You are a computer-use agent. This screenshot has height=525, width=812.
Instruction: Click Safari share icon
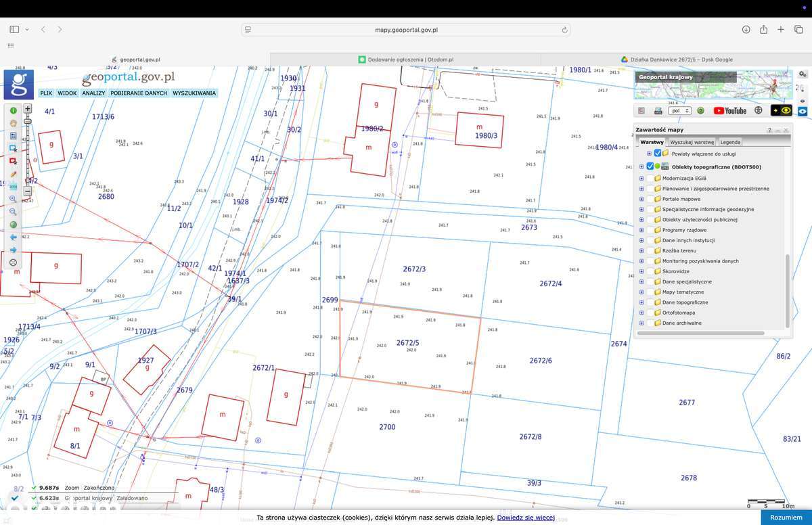763,29
